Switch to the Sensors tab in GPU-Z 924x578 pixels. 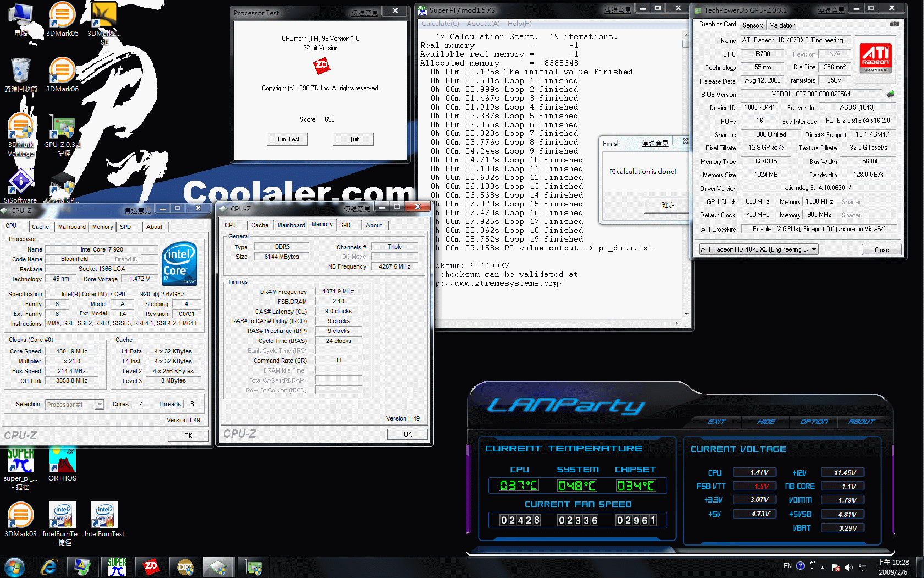tap(753, 25)
